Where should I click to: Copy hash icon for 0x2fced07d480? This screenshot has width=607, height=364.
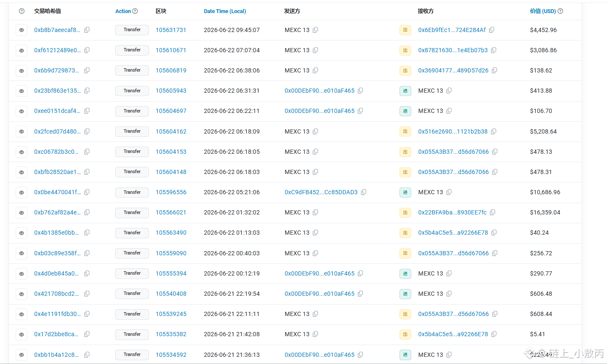[87, 131]
